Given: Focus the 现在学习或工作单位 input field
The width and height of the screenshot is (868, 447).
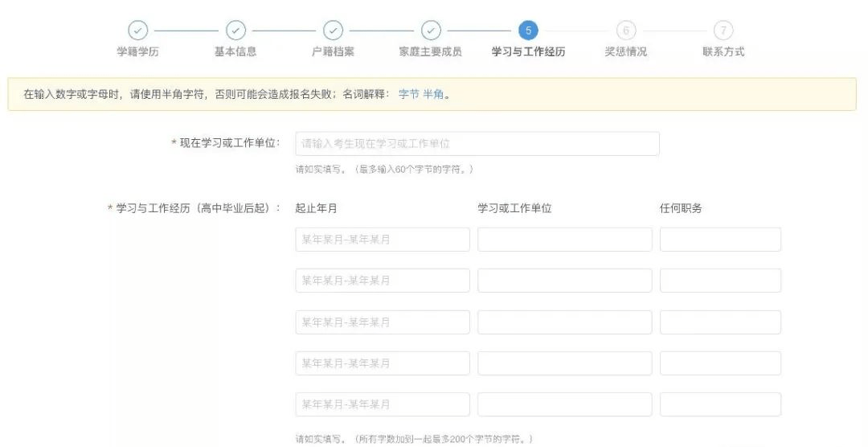Looking at the screenshot, I should tap(477, 144).
